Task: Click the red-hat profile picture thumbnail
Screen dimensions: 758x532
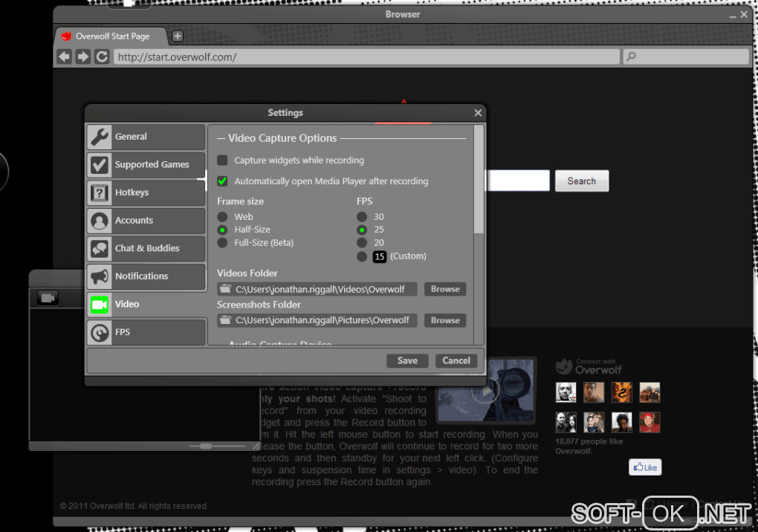Action: pos(650,422)
